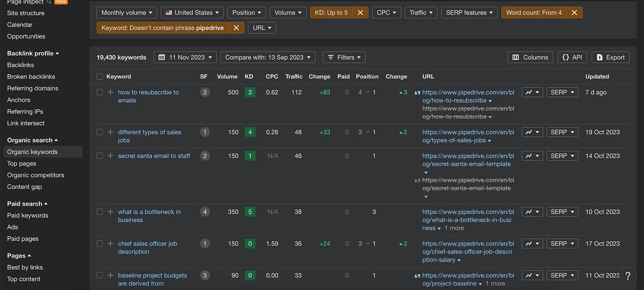This screenshot has height=290, width=644.
Task: Open the Volume filter dropdown
Action: coord(288,13)
